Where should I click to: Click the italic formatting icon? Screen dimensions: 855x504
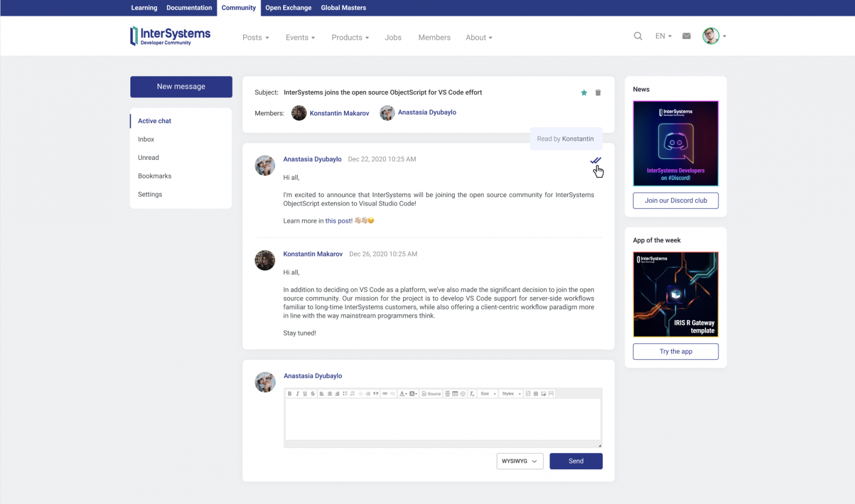click(x=297, y=394)
